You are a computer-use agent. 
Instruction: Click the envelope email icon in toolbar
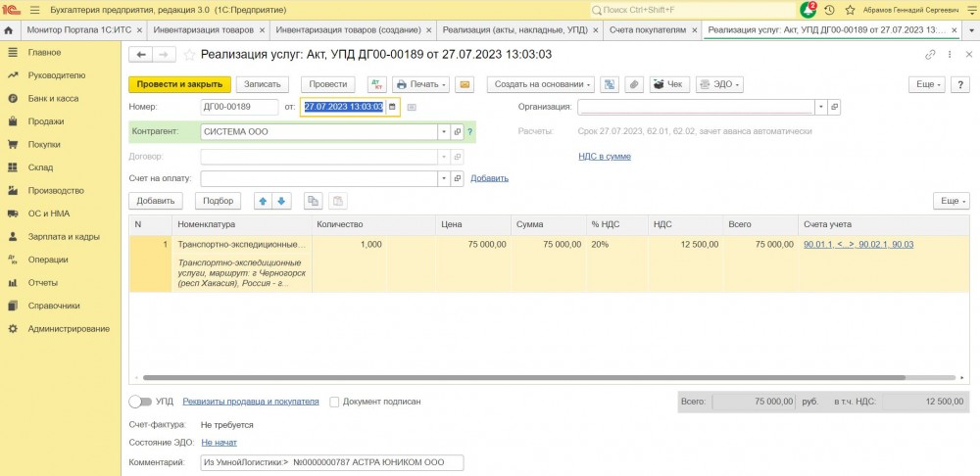point(465,84)
